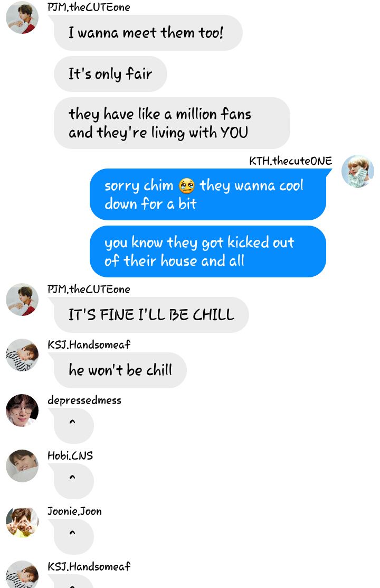Tap depressedmess's caret reply bubble
Viewport: 380px width, 588px height.
(x=73, y=426)
